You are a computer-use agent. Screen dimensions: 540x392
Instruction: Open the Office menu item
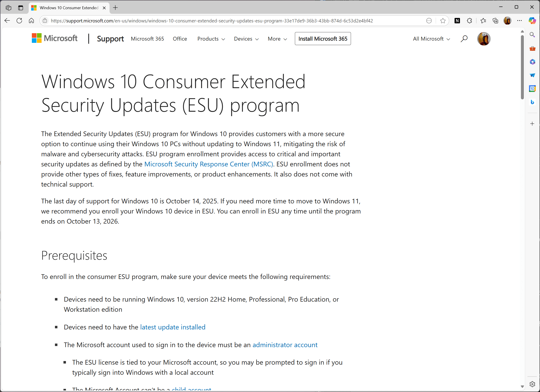(180, 39)
